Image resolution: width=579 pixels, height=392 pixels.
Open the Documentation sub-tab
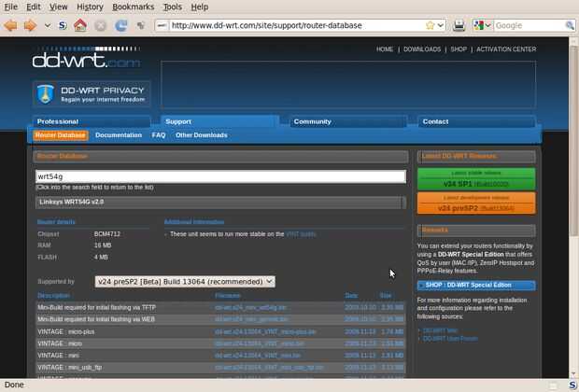point(119,135)
